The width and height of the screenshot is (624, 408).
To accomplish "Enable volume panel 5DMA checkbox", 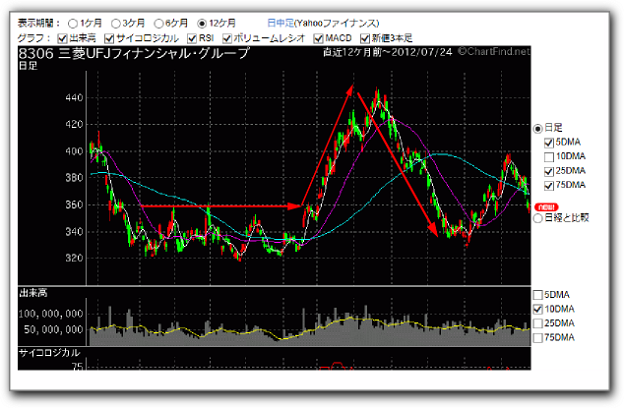I will [538, 295].
